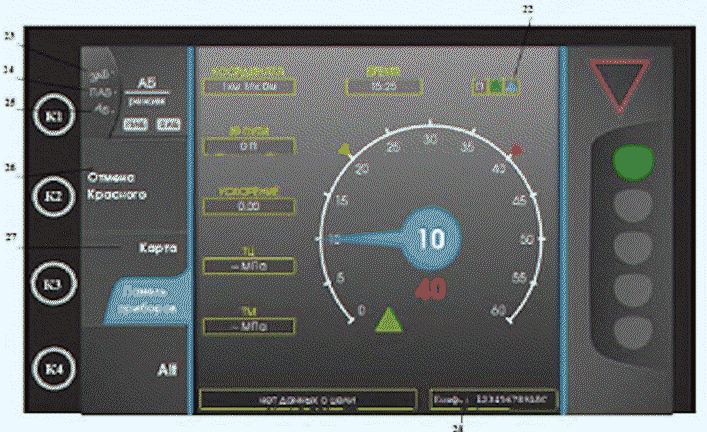Click the left small box under АБ
The width and height of the screenshot is (707, 432).
[x=135, y=124]
